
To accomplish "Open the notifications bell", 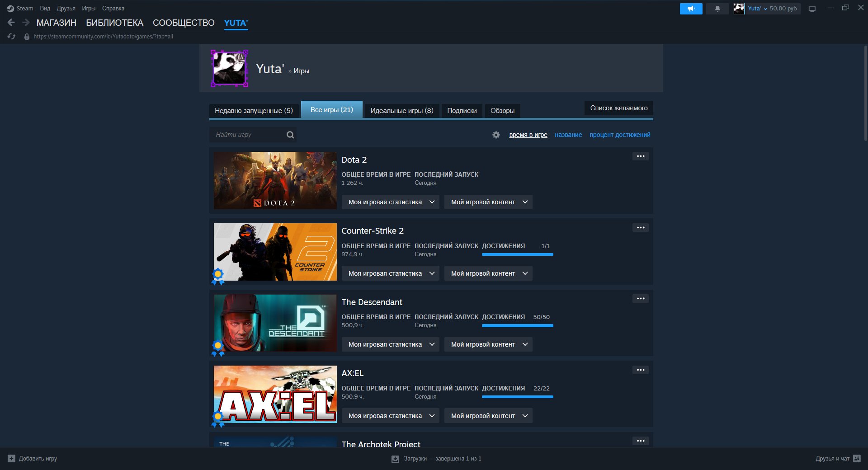I will coord(717,9).
